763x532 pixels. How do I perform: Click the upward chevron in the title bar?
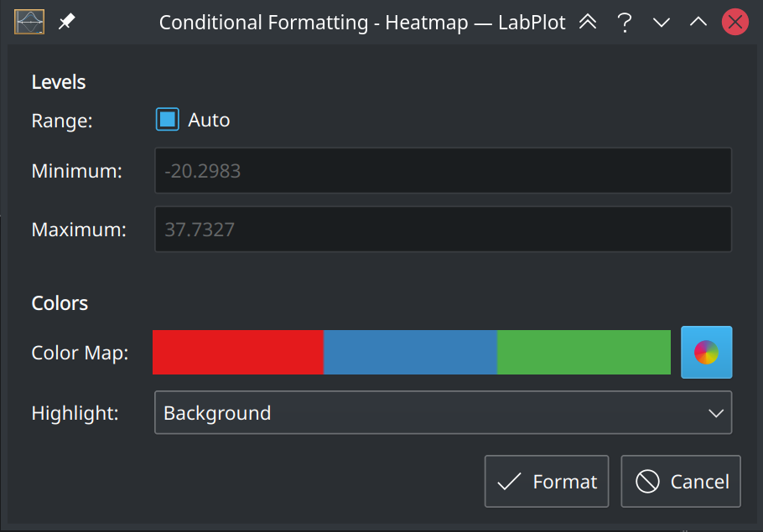[698, 22]
